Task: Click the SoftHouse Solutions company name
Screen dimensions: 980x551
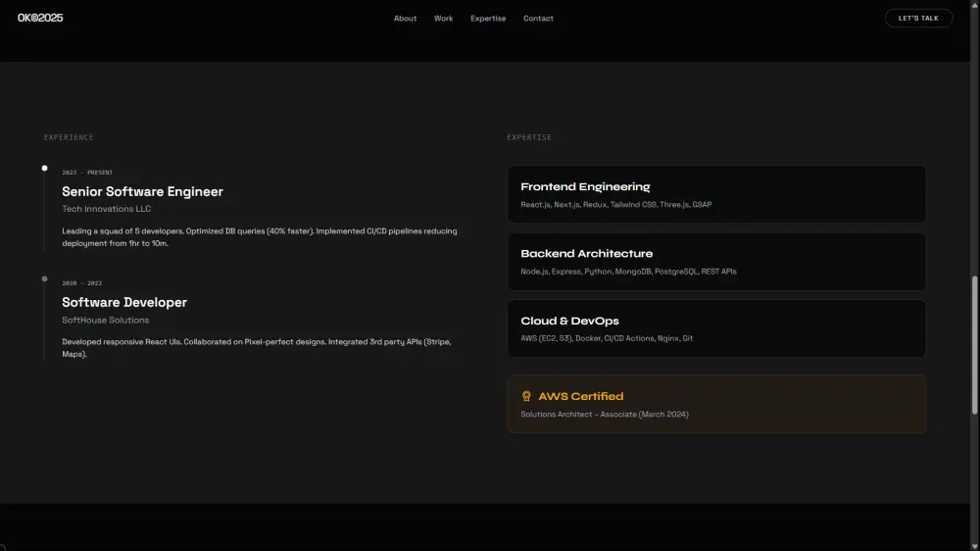Action: [x=106, y=320]
